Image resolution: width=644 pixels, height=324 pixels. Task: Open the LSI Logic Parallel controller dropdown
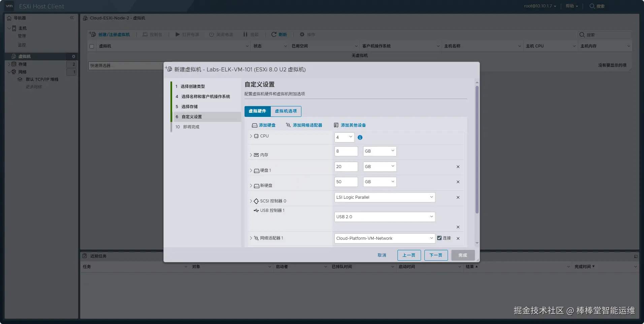[x=385, y=197]
